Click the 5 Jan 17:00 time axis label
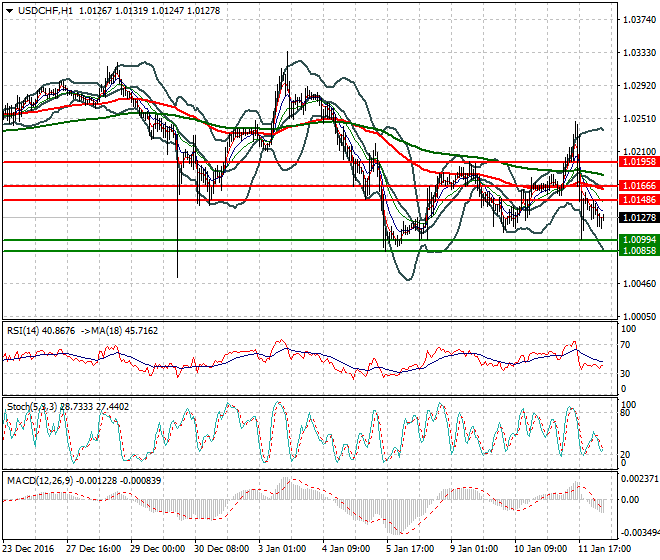660x560 pixels. pos(411,549)
